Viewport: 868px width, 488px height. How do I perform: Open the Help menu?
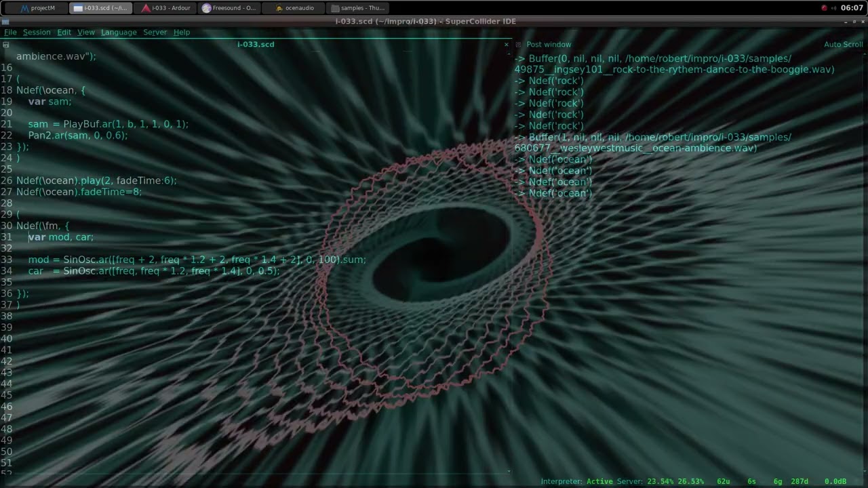182,32
